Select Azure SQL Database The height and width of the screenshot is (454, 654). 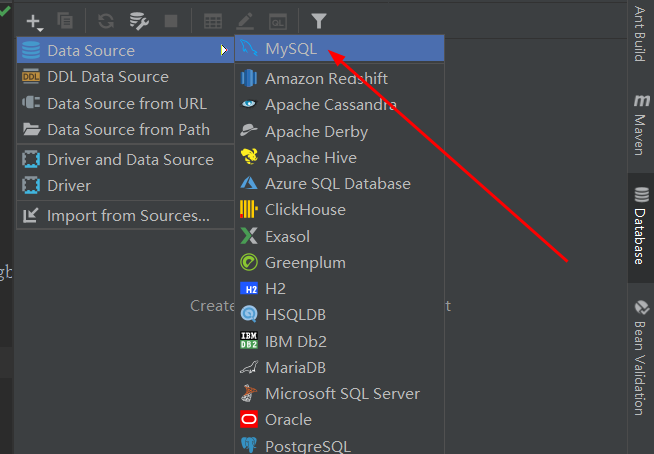pos(340,184)
